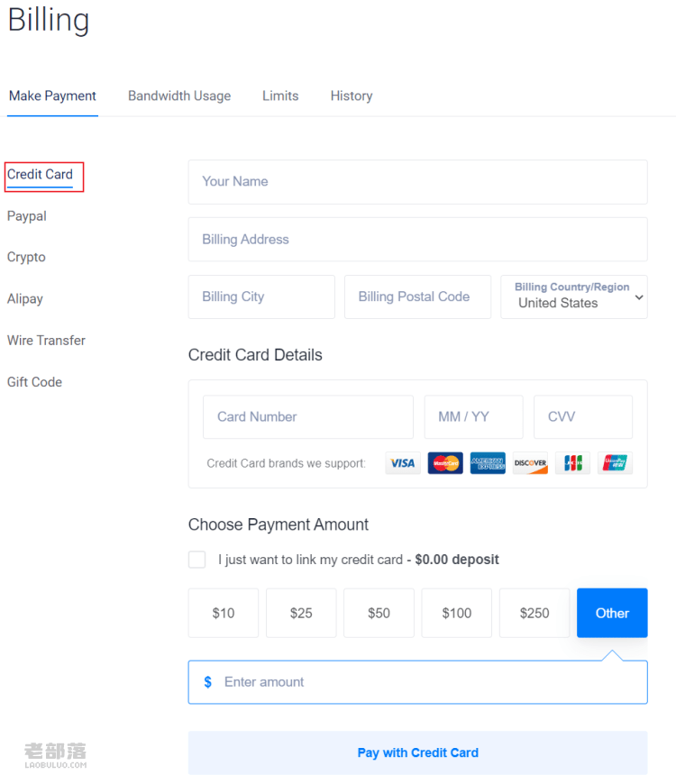
Task: Choose the Other amount button
Action: 612,613
